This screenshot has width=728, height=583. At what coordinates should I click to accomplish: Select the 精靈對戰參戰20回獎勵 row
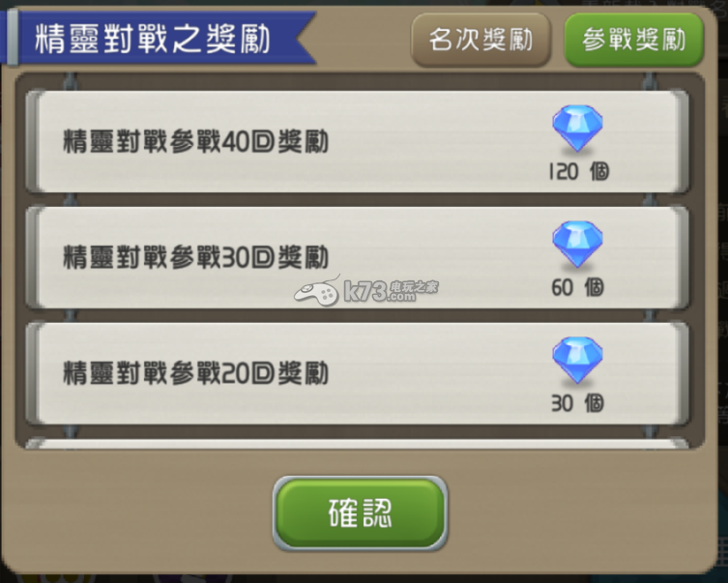click(357, 373)
